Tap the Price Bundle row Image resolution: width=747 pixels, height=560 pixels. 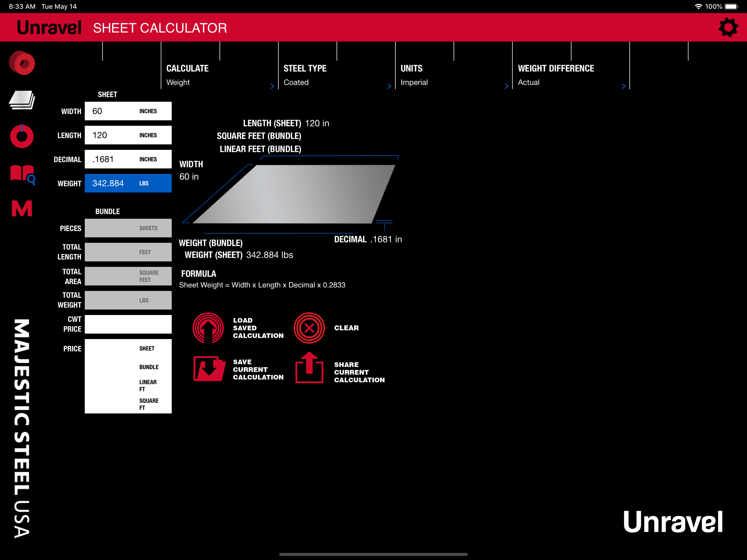coord(128,367)
